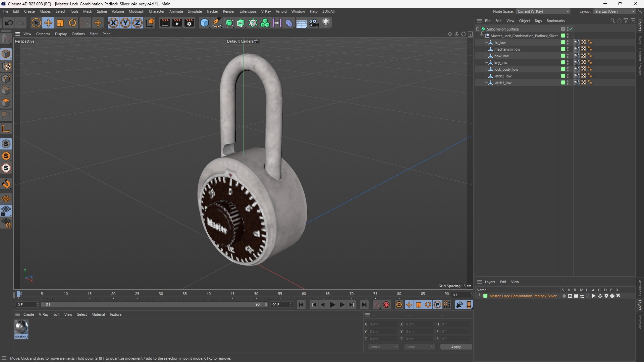Open Render Settings icon
644x362 pixels.
point(189,23)
